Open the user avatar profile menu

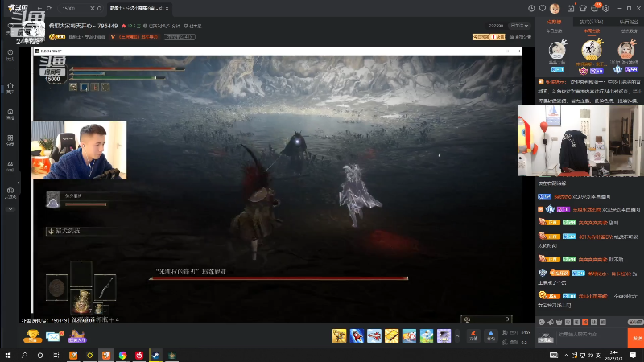click(555, 8)
